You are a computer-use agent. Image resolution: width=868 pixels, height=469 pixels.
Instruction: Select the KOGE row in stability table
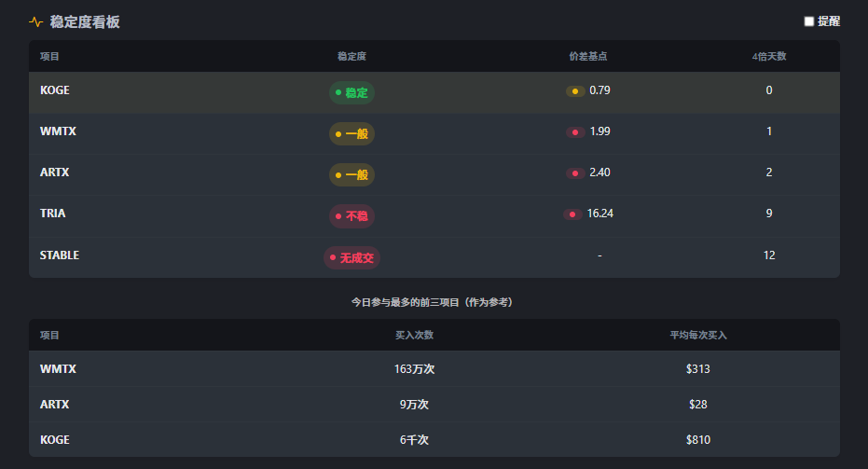click(x=55, y=90)
